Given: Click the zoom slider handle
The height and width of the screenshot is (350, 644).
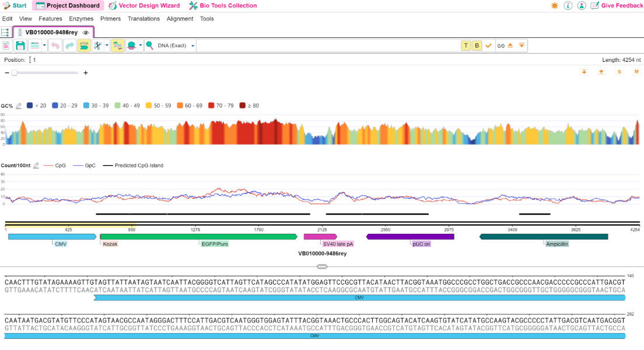Looking at the screenshot, I should click(x=15, y=73).
